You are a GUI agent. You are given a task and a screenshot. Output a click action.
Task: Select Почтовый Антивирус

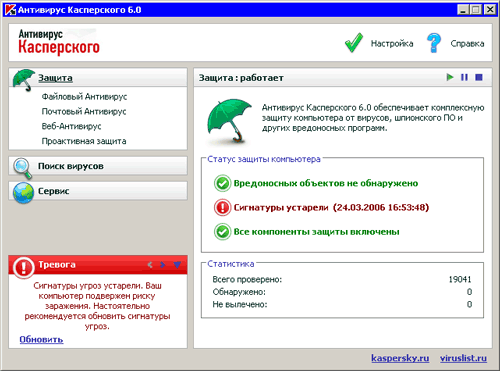[84, 111]
